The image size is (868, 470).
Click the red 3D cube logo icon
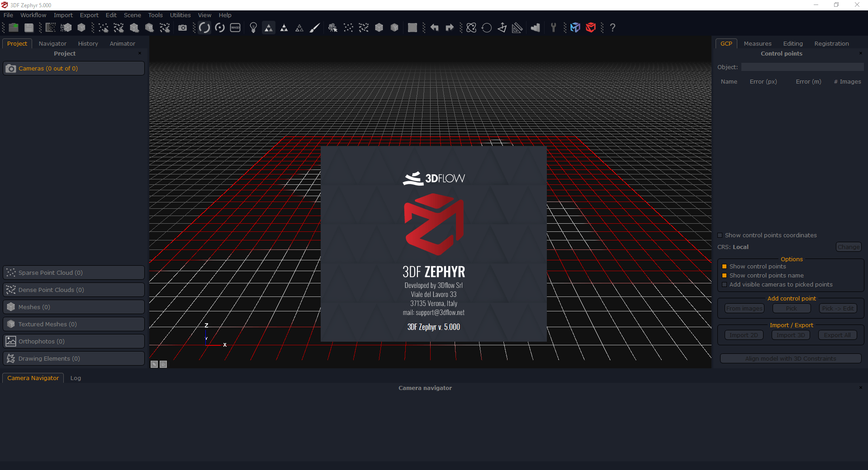[591, 28]
